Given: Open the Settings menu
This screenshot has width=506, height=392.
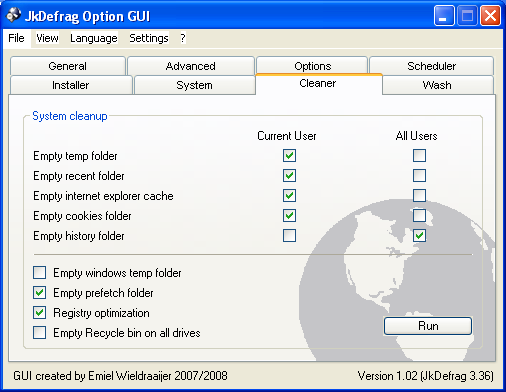Looking at the screenshot, I should (x=149, y=38).
